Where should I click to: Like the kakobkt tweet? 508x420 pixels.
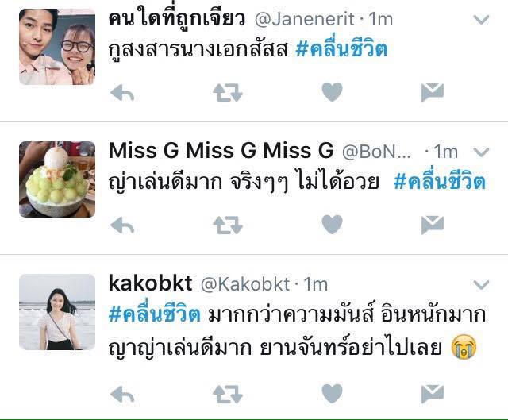tap(332, 394)
